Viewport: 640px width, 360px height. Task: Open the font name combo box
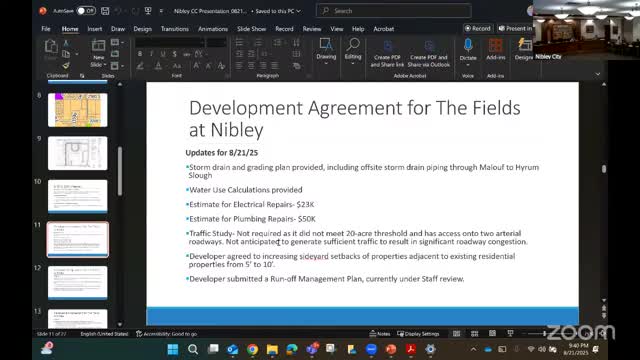[170, 42]
